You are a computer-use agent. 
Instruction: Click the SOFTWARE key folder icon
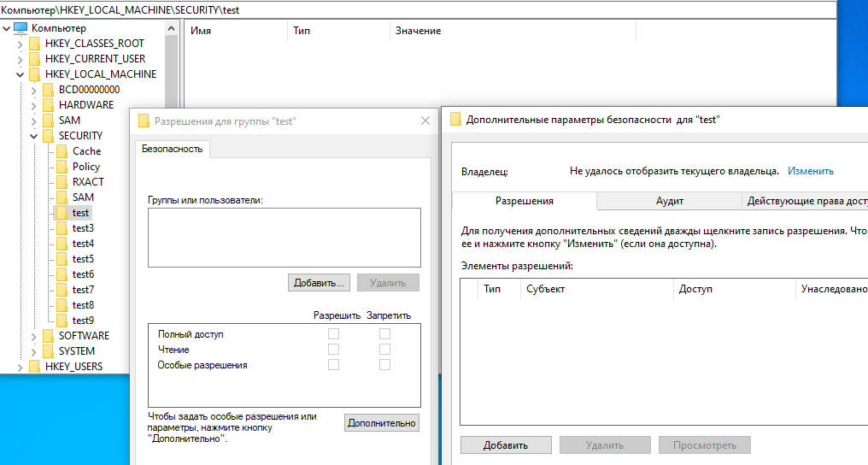(48, 336)
